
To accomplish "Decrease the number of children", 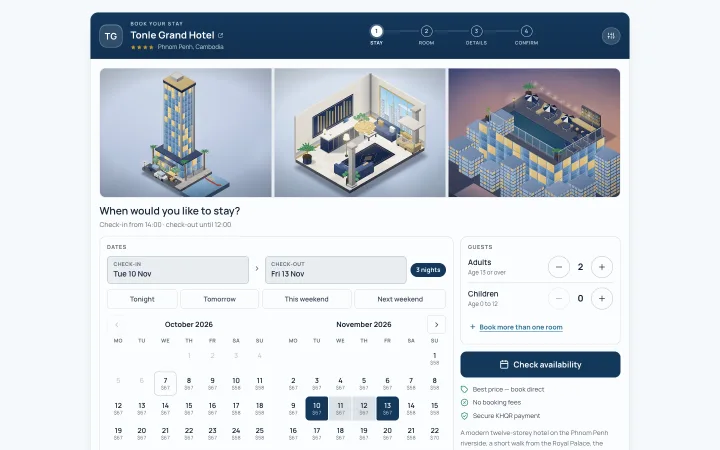I will (559, 298).
